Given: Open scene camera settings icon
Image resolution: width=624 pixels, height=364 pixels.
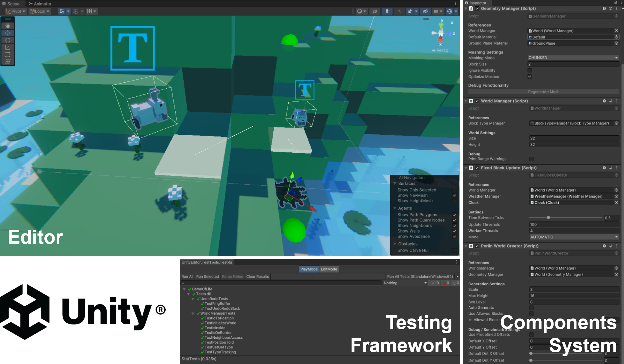Looking at the screenshot, I should tap(436, 11).
